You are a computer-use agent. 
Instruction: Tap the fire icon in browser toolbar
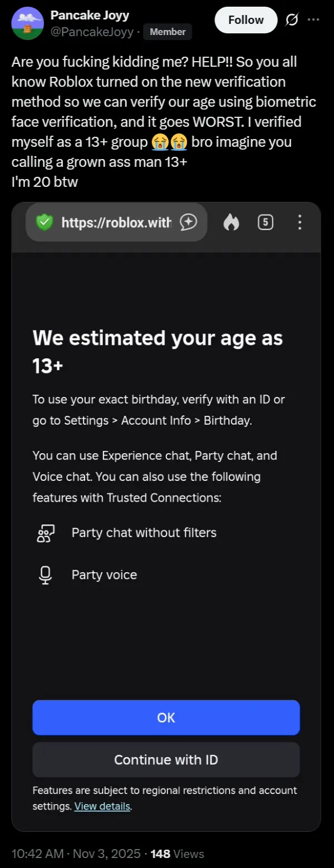coord(231,222)
